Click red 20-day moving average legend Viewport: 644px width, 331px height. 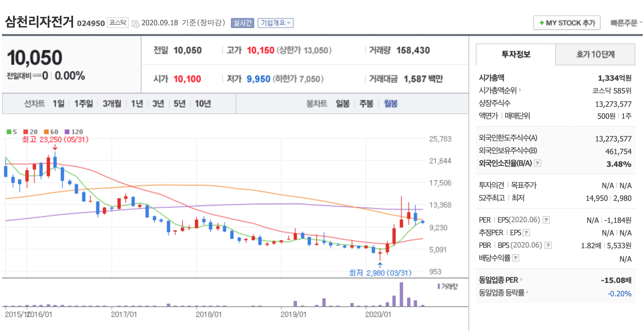31,132
